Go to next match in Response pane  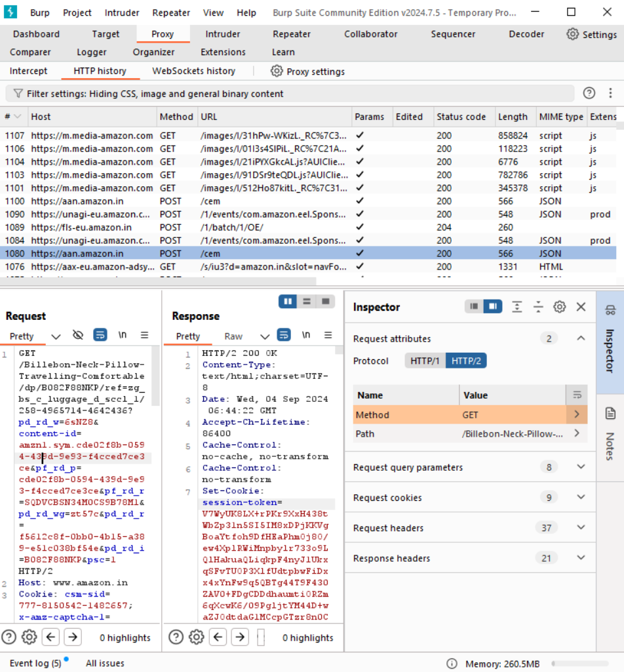(240, 637)
